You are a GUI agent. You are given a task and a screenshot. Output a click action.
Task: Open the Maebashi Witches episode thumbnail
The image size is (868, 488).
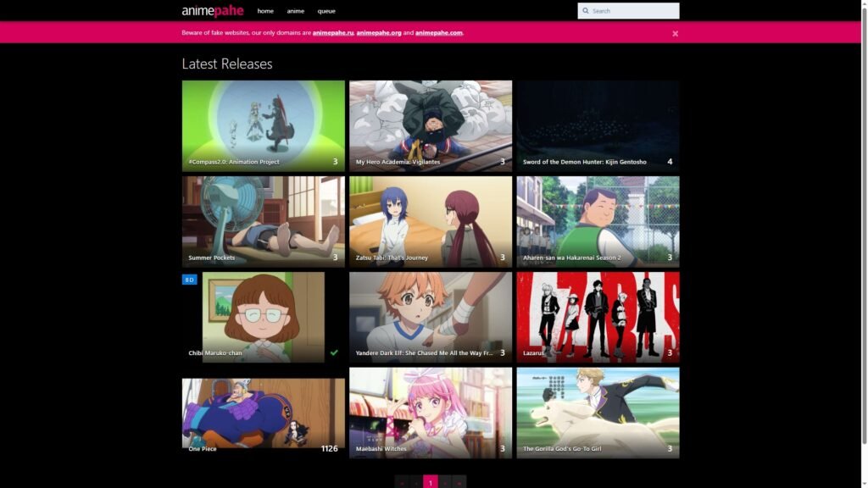[x=430, y=413]
